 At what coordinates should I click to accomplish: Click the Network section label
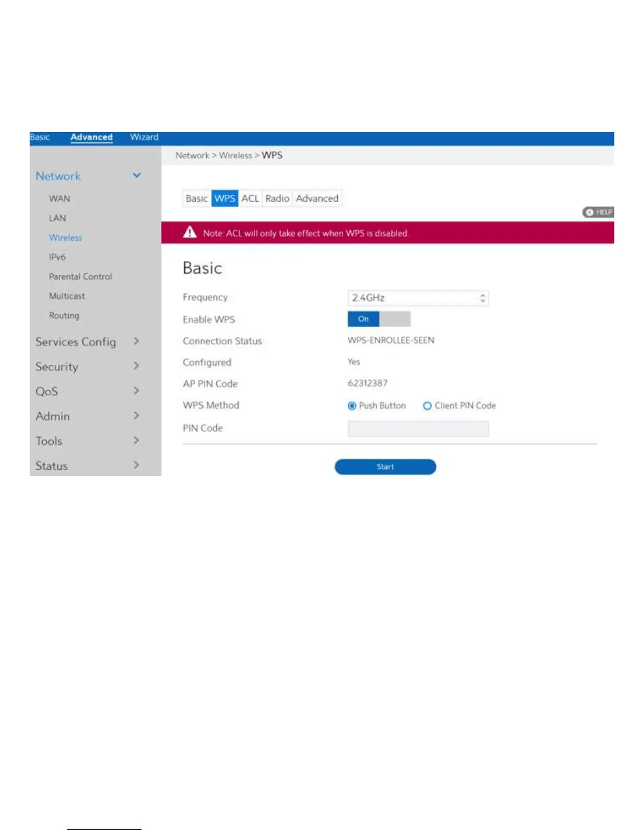click(x=58, y=176)
